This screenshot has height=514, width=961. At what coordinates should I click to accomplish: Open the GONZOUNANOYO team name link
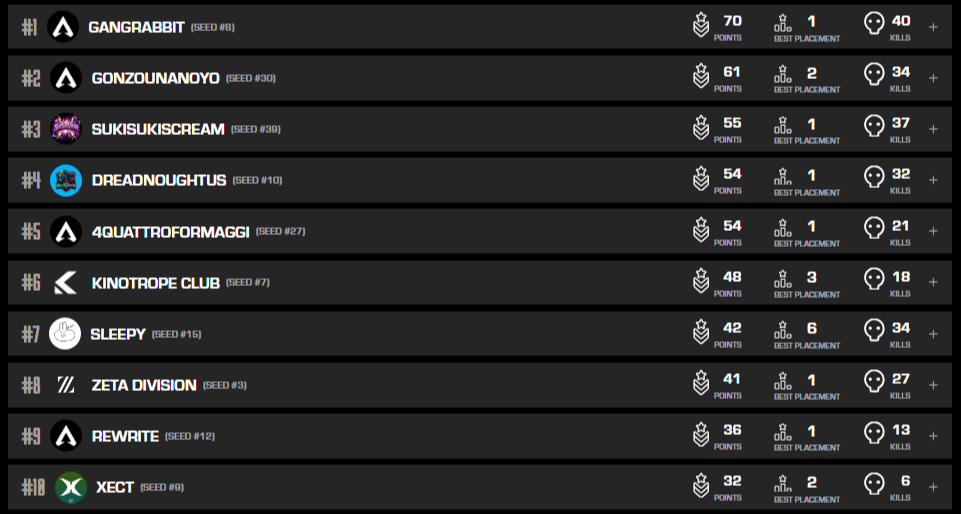tap(155, 78)
